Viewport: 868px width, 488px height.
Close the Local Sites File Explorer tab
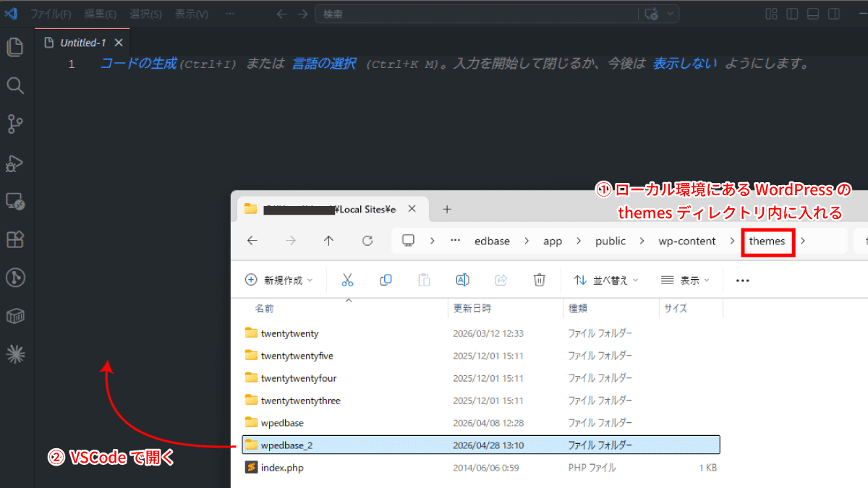pyautogui.click(x=412, y=209)
